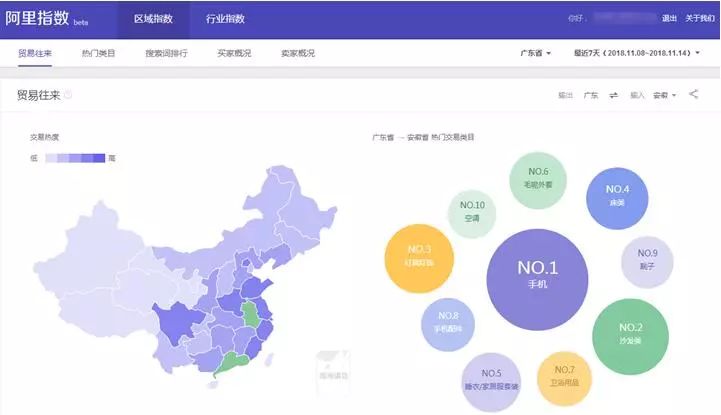Open the 广东省 province dropdown

536,53
